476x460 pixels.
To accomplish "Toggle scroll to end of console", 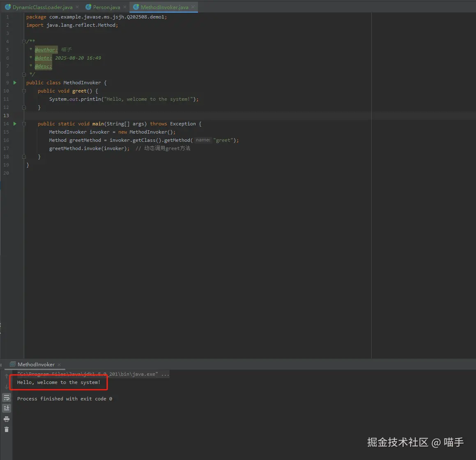I will (7, 408).
